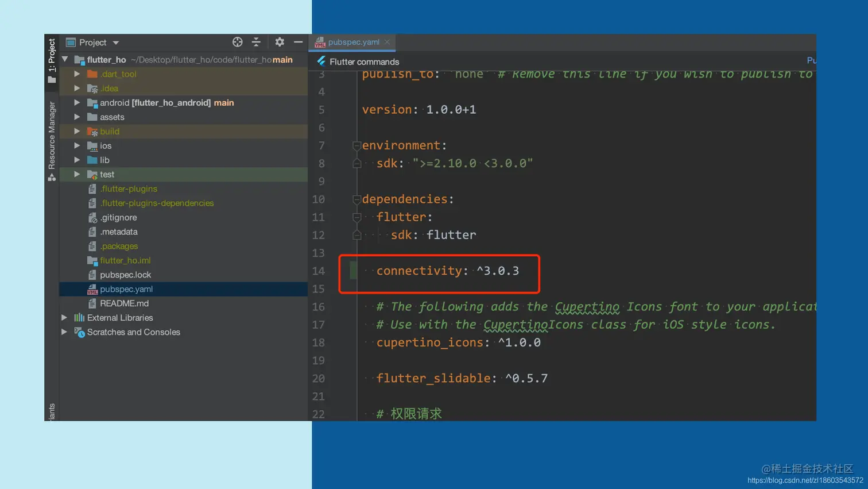Click line number 14 in gutter

pos(319,271)
